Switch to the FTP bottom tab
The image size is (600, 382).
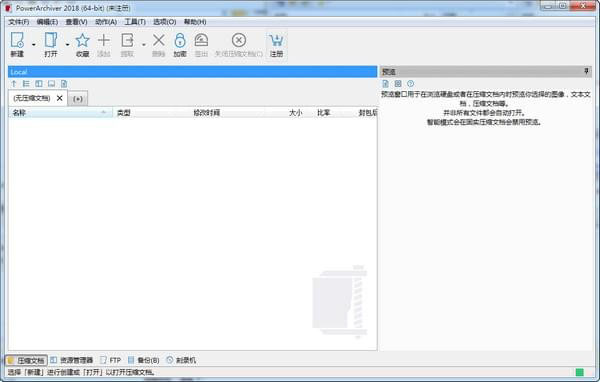(111, 360)
